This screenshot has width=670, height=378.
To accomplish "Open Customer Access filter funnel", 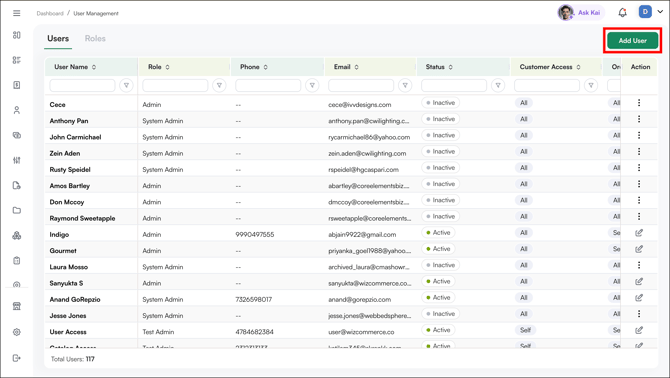I will tap(591, 85).
